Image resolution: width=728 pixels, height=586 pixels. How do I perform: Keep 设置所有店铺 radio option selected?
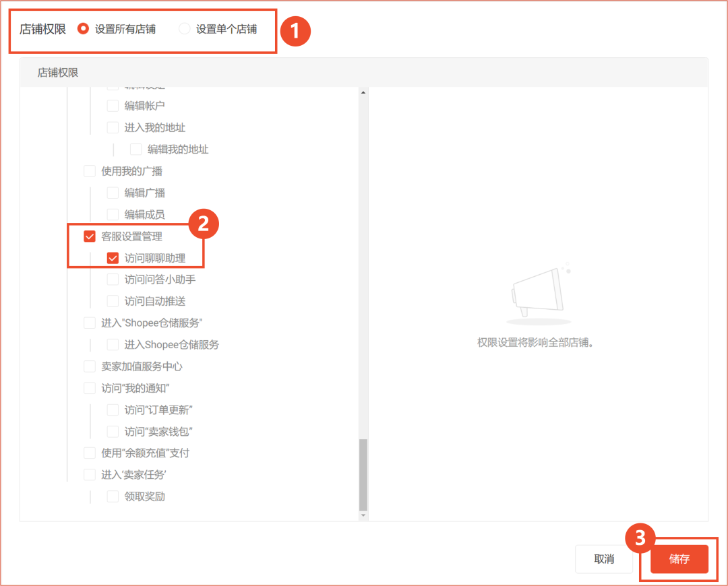coord(83,29)
